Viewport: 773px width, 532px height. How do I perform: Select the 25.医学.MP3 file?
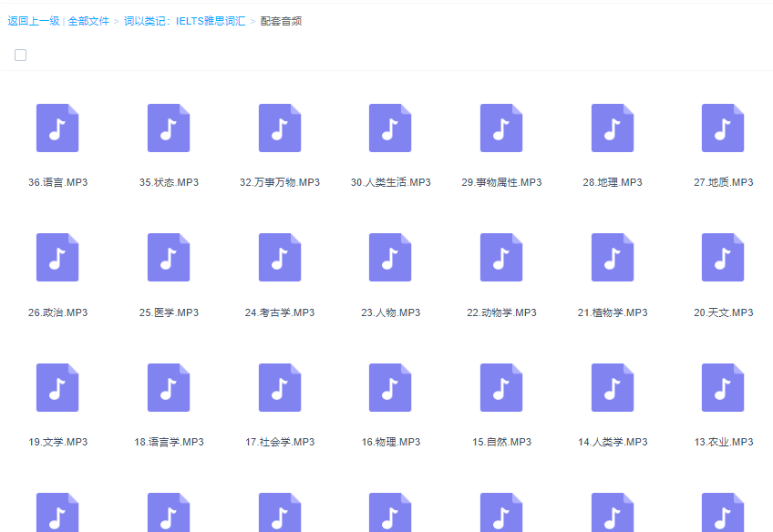[x=168, y=258]
